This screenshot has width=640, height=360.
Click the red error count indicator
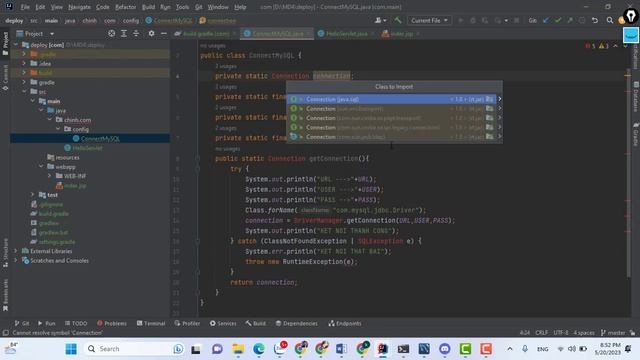(590, 46)
